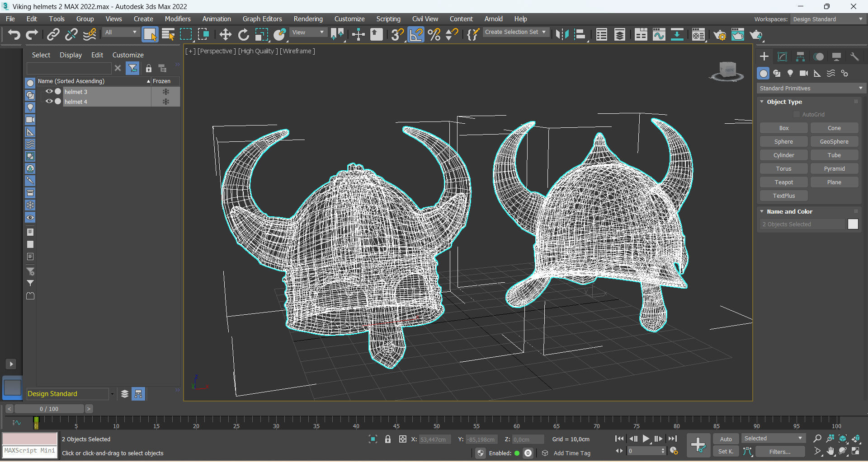Switch to Lights category icon
The width and height of the screenshot is (868, 462).
pos(790,73)
